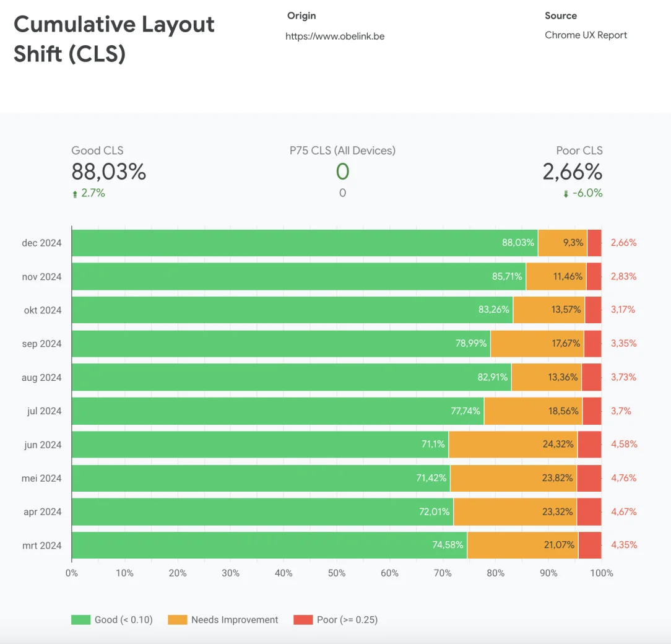This screenshot has height=644, width=671.
Task: Click the 50% tick on the x-axis
Action: [x=337, y=573]
